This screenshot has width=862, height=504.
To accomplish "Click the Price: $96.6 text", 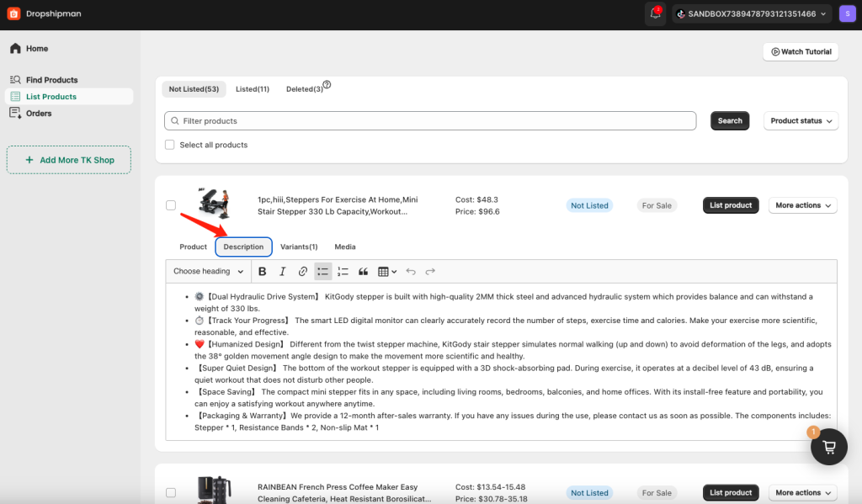I will click(477, 211).
